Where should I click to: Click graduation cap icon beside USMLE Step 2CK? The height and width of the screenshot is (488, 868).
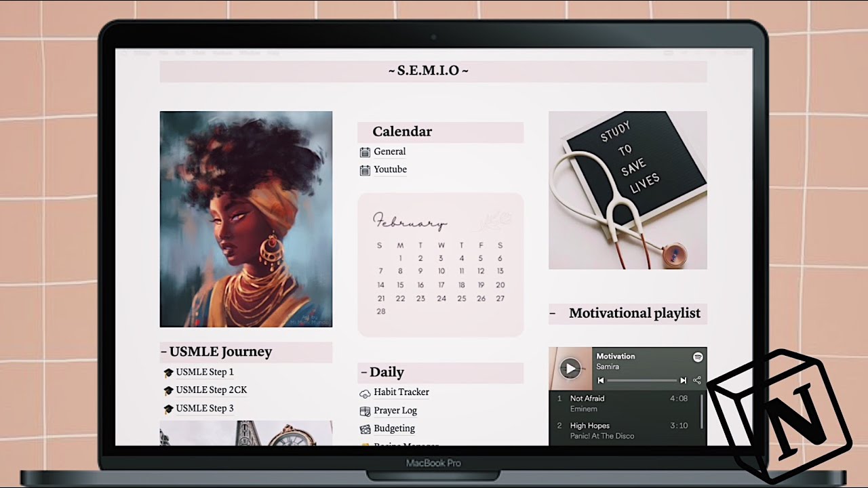[168, 391]
